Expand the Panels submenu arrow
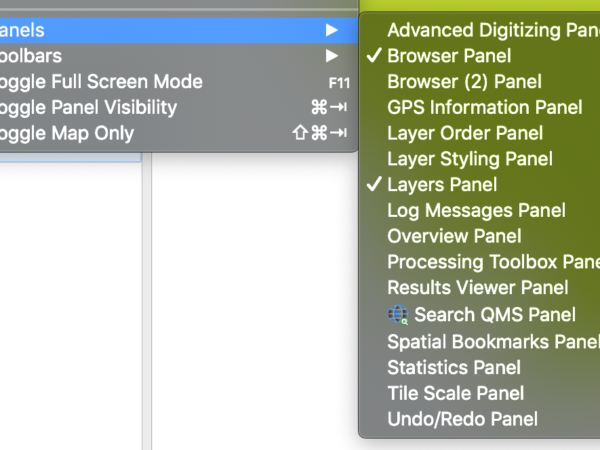600x450 pixels. (x=332, y=30)
